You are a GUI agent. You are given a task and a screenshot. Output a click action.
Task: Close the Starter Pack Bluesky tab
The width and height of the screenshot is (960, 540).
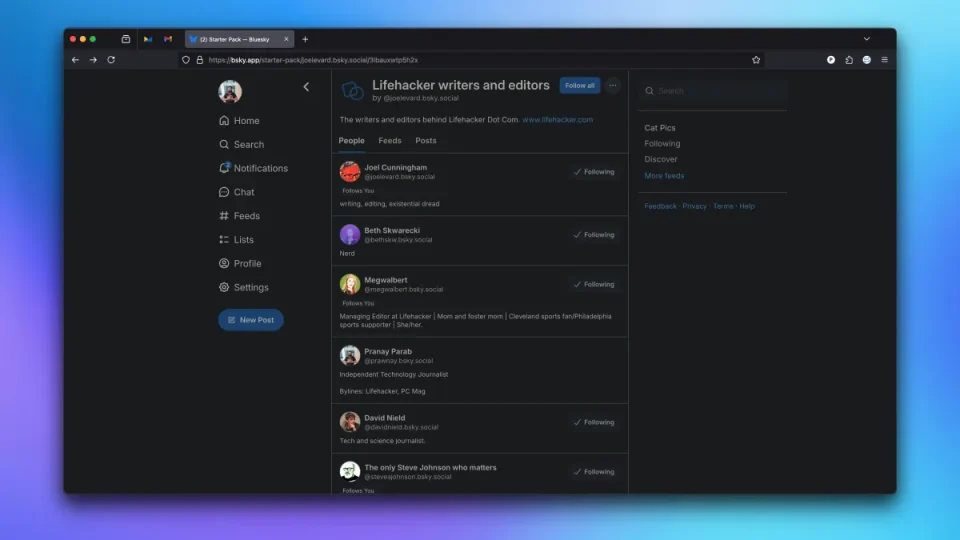pos(286,39)
